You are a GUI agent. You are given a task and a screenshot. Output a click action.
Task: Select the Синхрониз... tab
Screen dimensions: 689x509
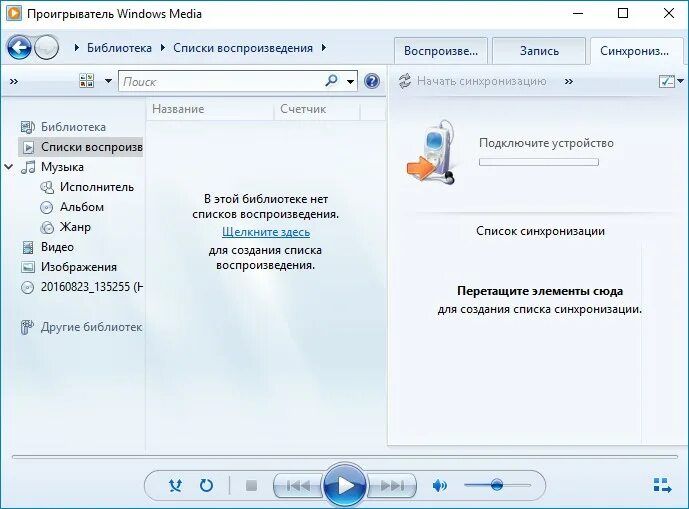pyautogui.click(x=635, y=51)
